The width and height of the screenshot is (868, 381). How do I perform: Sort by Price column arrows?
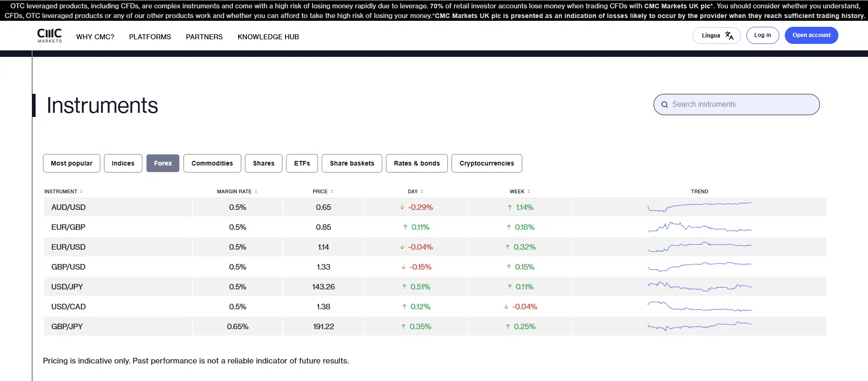(x=332, y=191)
